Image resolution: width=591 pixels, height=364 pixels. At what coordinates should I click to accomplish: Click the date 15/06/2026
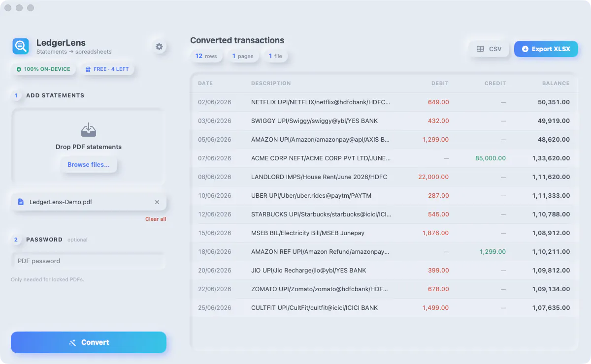pyautogui.click(x=215, y=233)
